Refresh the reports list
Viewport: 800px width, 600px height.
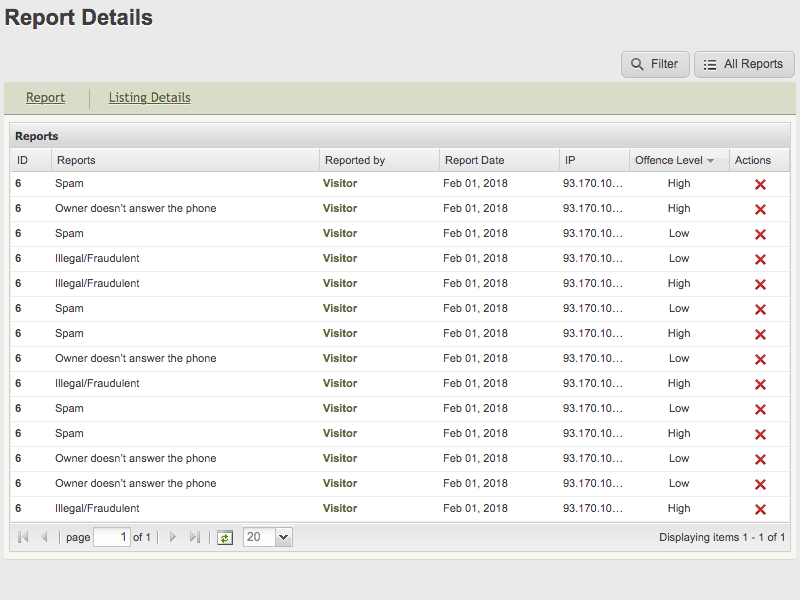(225, 537)
